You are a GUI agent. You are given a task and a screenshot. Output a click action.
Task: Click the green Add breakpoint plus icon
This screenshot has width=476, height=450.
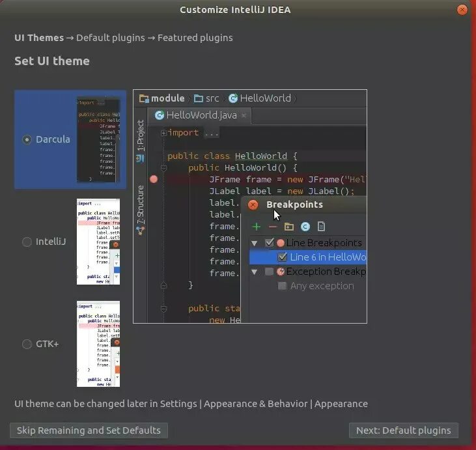(256, 227)
